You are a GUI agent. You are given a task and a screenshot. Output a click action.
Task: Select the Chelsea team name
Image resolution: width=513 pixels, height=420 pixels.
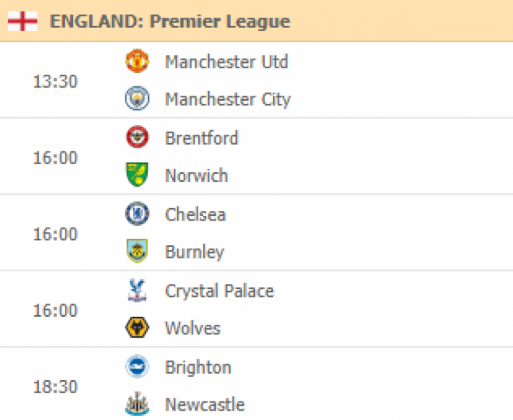196,215
